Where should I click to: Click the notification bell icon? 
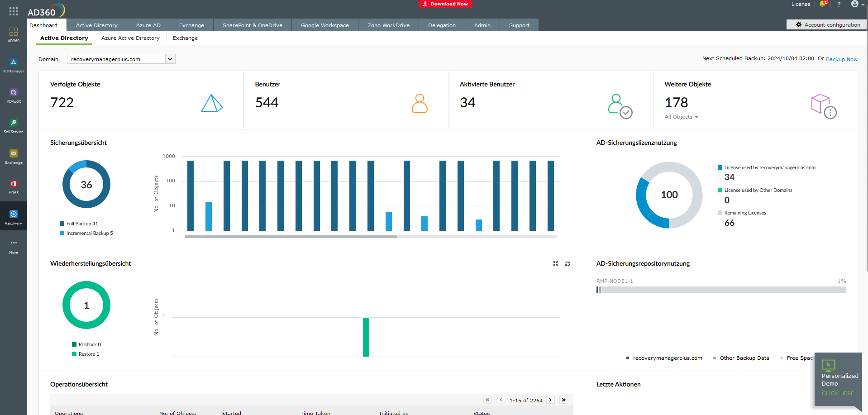pyautogui.click(x=823, y=4)
